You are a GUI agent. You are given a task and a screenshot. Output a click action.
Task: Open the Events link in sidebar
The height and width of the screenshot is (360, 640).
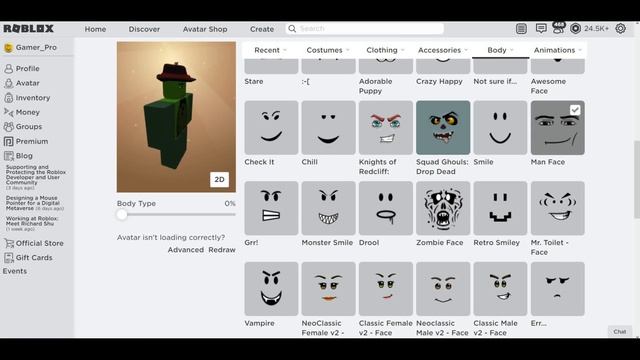click(15, 271)
